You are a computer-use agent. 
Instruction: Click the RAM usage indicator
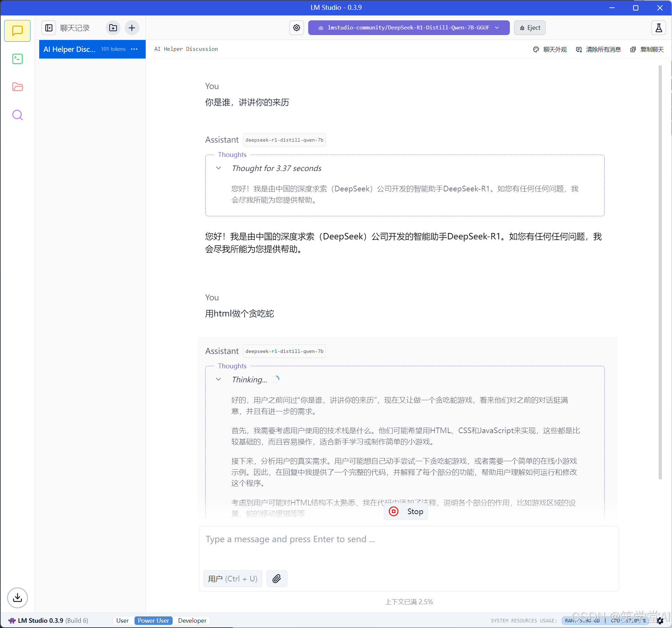tap(582, 621)
